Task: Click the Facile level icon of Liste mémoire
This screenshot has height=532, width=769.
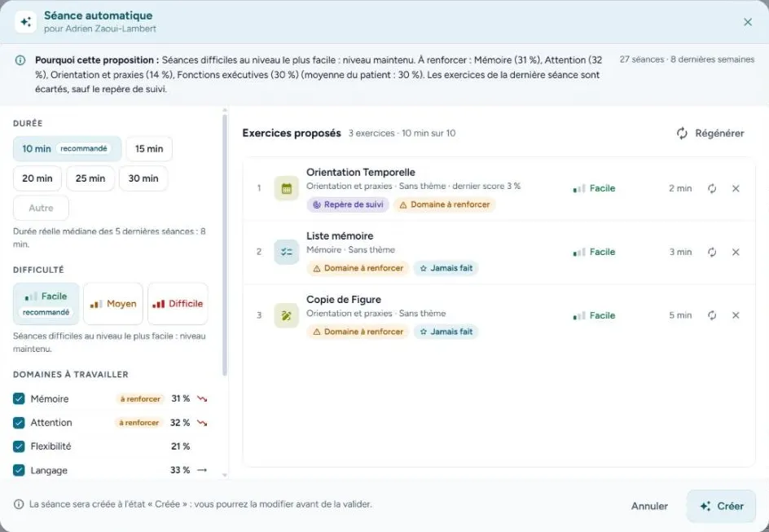Action: tap(579, 253)
